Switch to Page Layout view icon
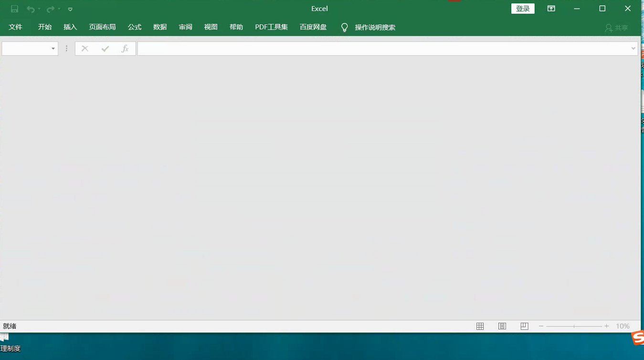The width and height of the screenshot is (644, 360). pos(502,326)
